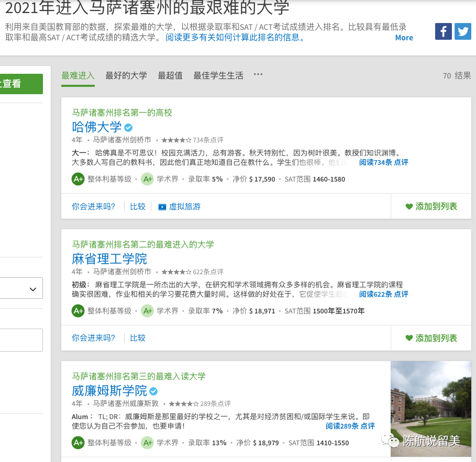This screenshot has width=476, height=462.
Task: Click Harvard's verified checkmark badge
Action: 128,128
